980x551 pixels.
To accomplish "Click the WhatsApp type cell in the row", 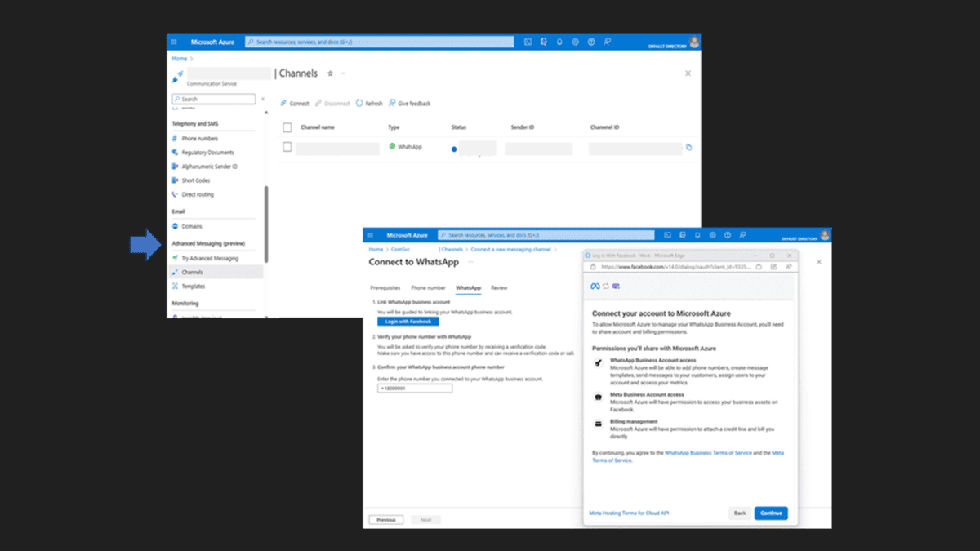I will [405, 147].
